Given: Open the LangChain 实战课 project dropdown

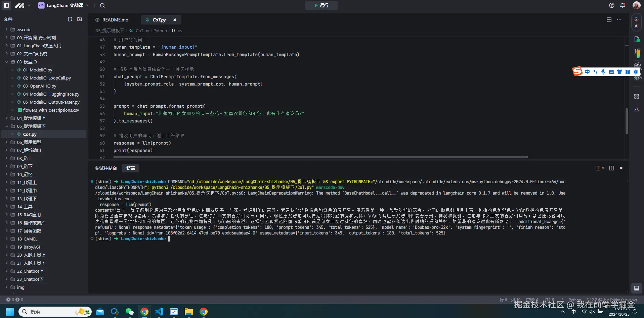Looking at the screenshot, I should click(64, 5).
